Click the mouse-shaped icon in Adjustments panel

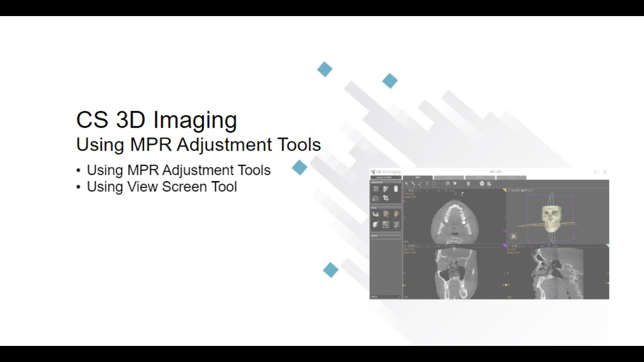[396, 189]
